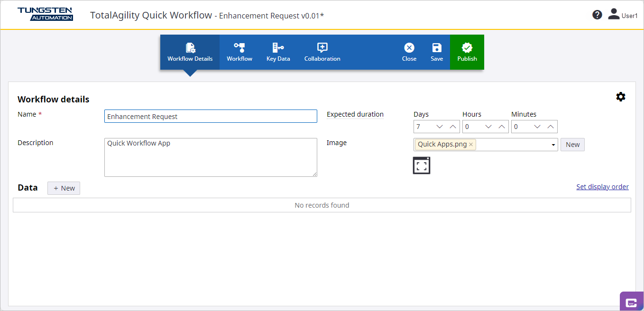Click the Save disk icon

click(436, 47)
